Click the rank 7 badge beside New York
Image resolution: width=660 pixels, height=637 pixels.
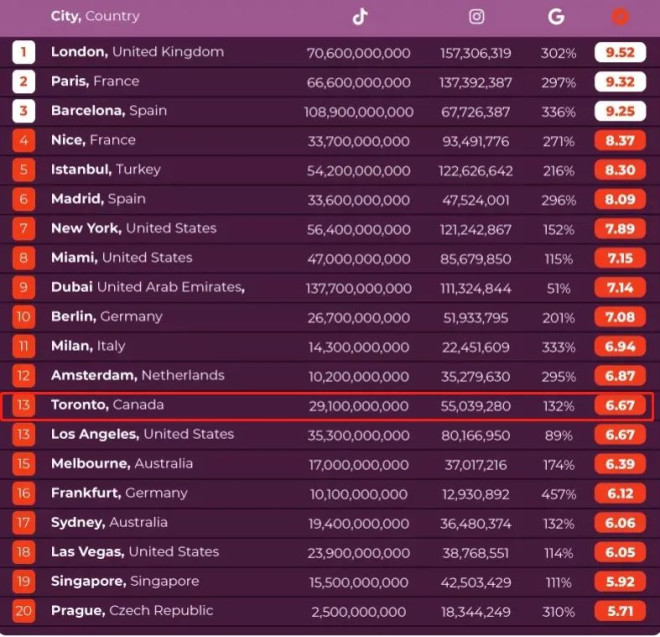pos(24,229)
